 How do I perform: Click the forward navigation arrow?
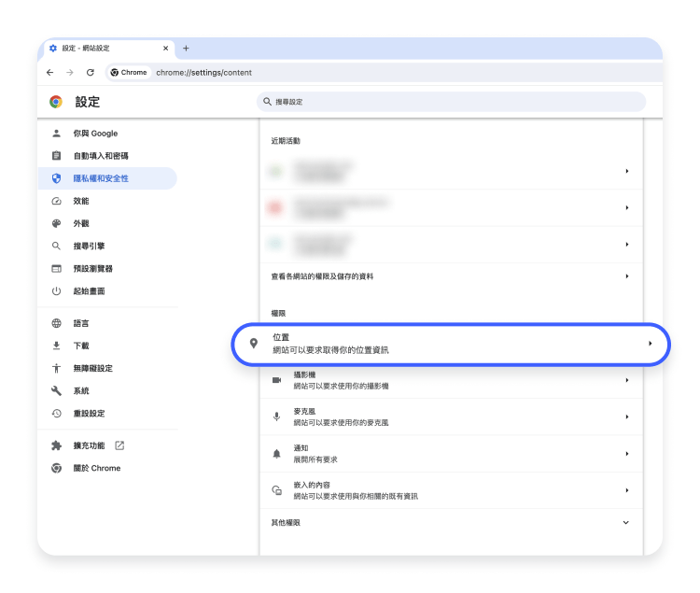(70, 72)
